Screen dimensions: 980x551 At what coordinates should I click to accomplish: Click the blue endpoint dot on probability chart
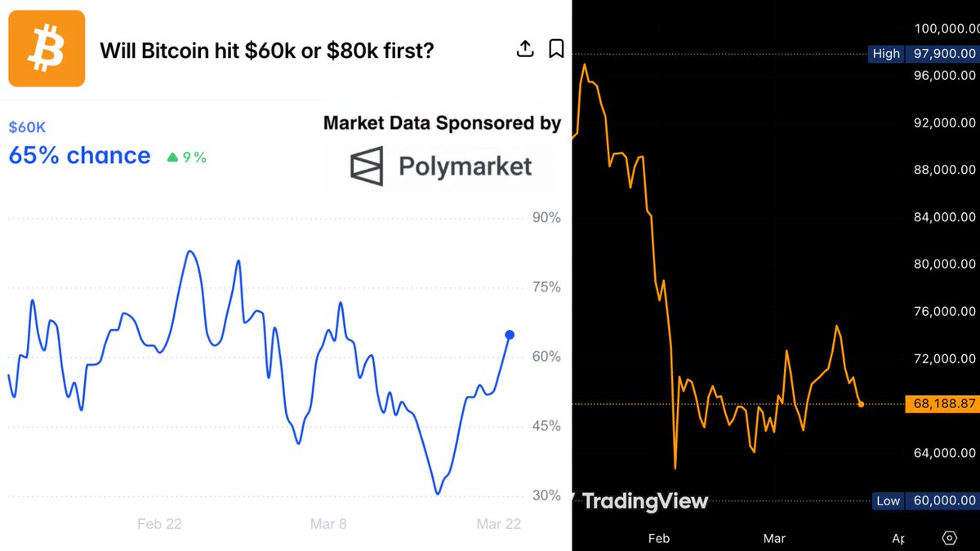[510, 335]
